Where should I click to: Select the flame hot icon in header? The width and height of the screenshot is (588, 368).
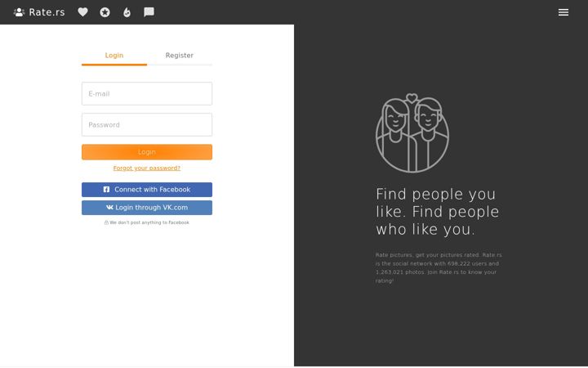point(127,12)
